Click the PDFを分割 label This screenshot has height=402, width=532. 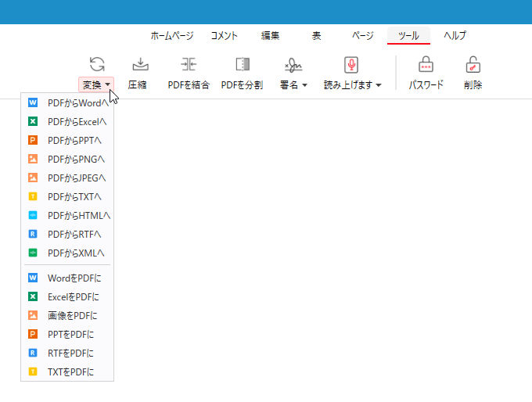click(242, 84)
